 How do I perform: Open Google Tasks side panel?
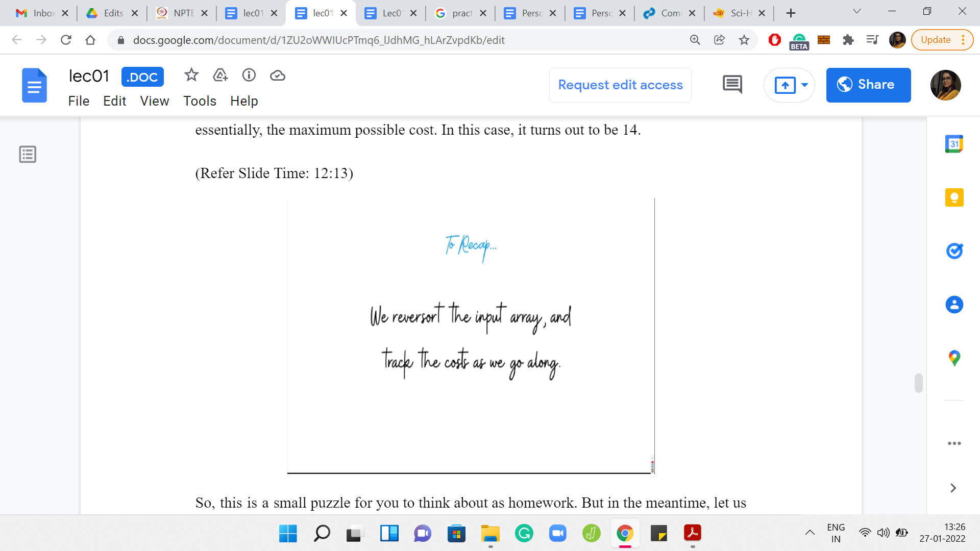pos(954,251)
